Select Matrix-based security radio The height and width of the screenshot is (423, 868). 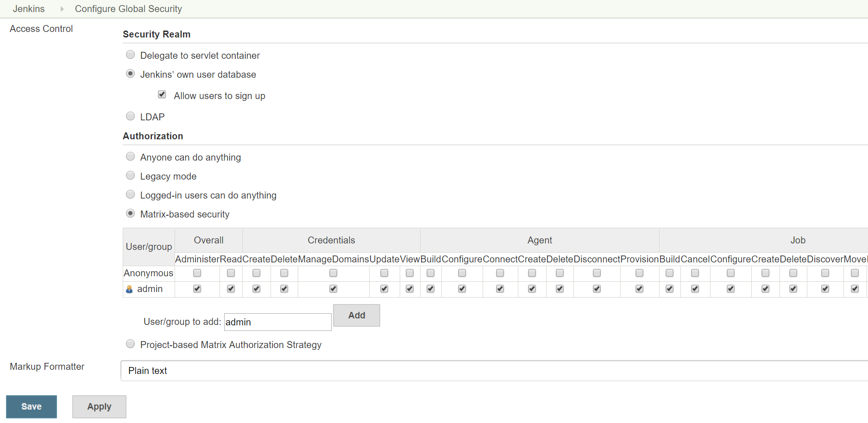(x=131, y=213)
